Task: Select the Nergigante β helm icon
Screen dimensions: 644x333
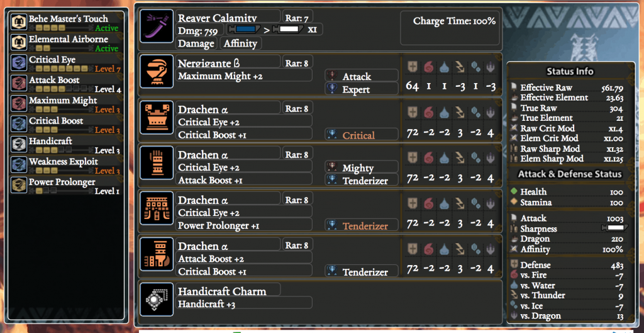Action: click(x=157, y=72)
